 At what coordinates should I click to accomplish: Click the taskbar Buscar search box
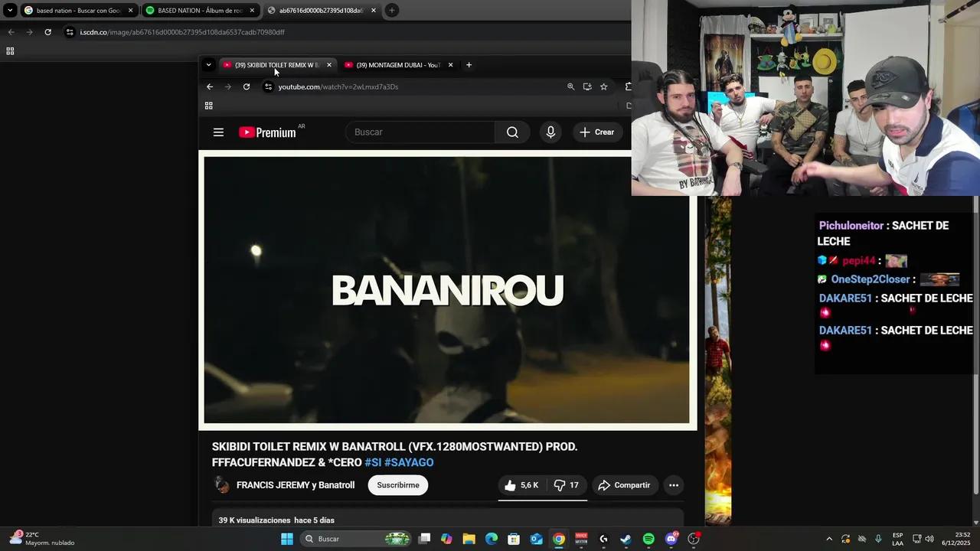tap(356, 539)
